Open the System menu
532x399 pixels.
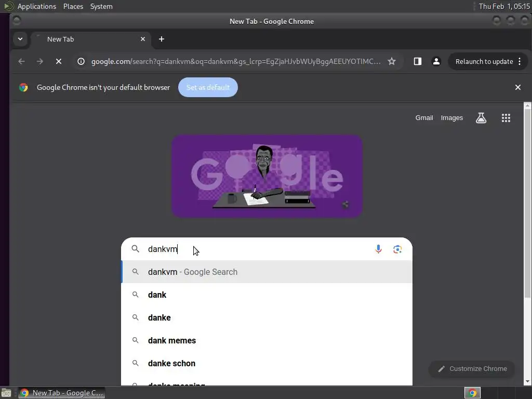pos(101,6)
